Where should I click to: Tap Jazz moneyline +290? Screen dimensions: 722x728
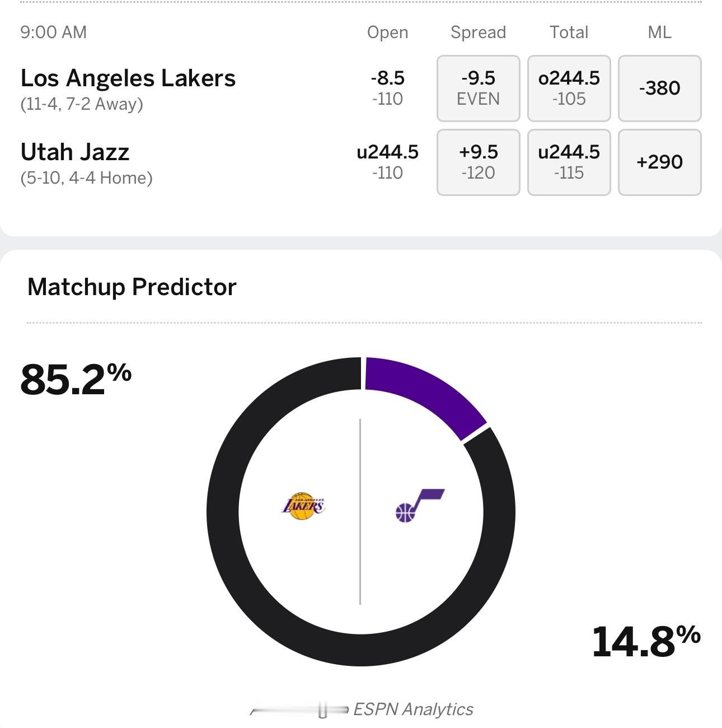click(x=659, y=162)
